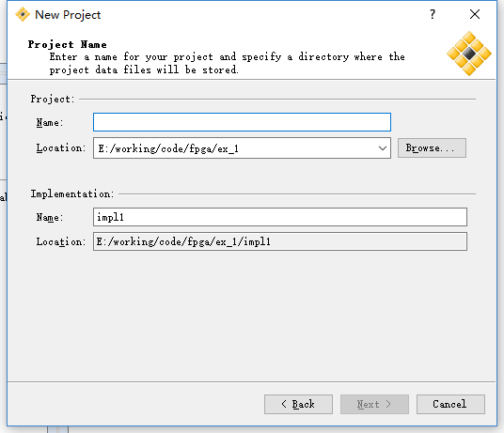Select the read-only Implementation Location path field
504x433 pixels.
[280, 241]
